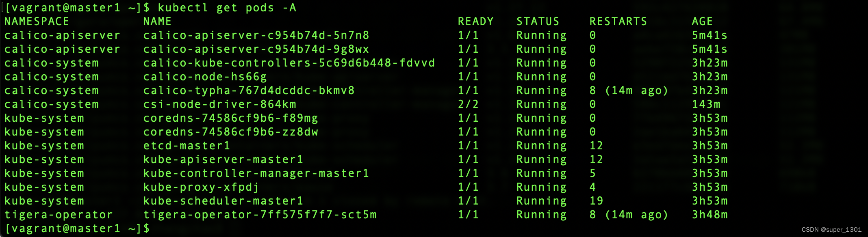The image size is (868, 237).
Task: Click '8 (14m ago)' restarts for tigera-operator
Action: point(629,215)
